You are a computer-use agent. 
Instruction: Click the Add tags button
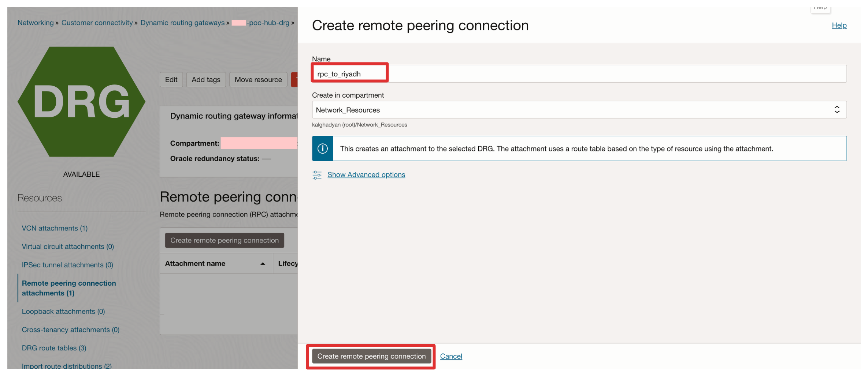click(x=206, y=80)
